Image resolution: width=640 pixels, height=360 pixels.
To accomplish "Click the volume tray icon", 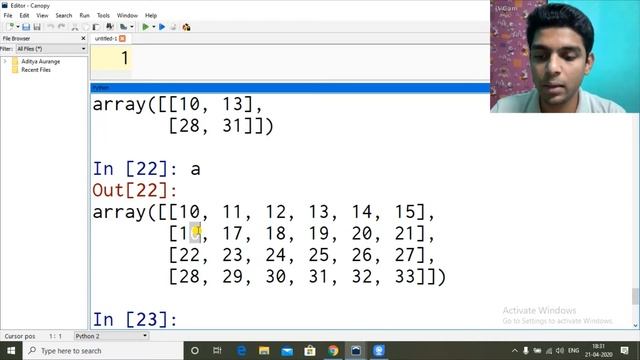I will click(560, 351).
